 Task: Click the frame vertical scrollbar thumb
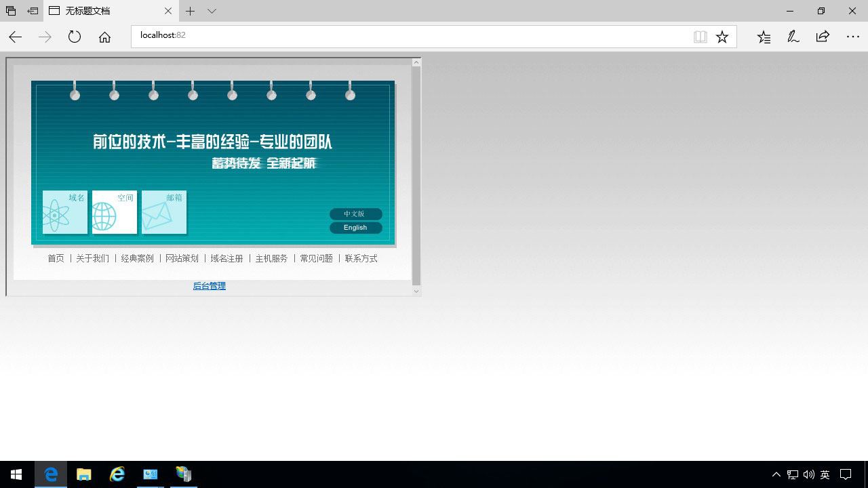point(416,176)
